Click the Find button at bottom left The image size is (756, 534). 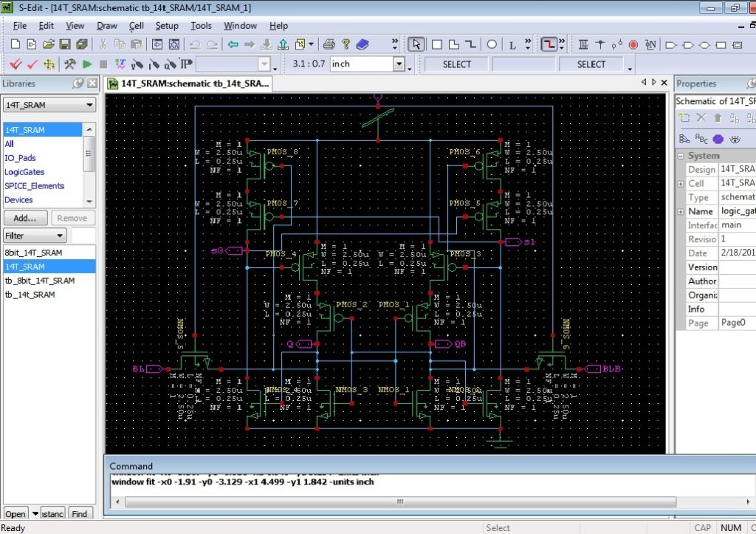point(80,514)
